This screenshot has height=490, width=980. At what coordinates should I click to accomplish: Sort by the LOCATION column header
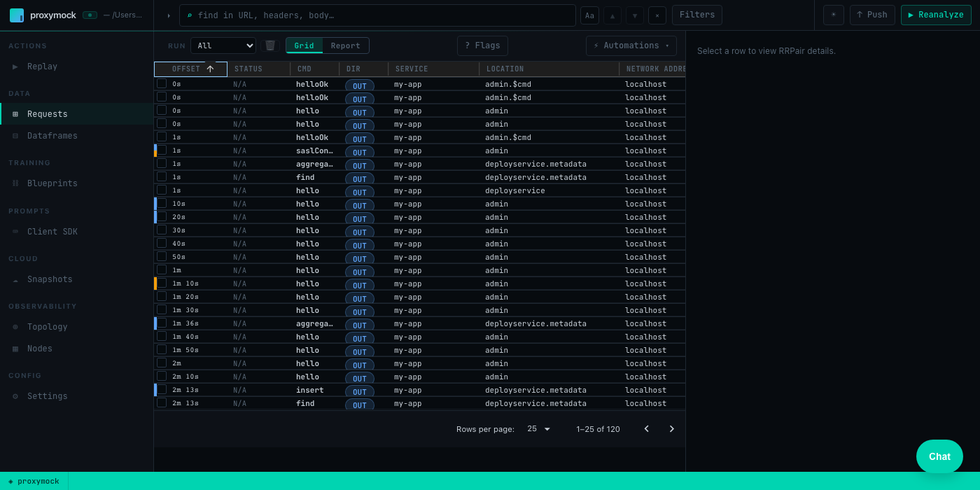(505, 69)
